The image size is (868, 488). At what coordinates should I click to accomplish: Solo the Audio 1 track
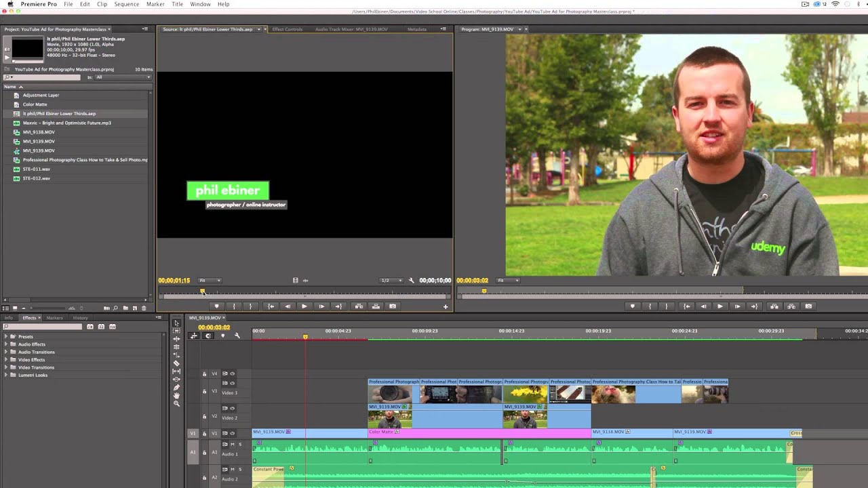coord(240,444)
